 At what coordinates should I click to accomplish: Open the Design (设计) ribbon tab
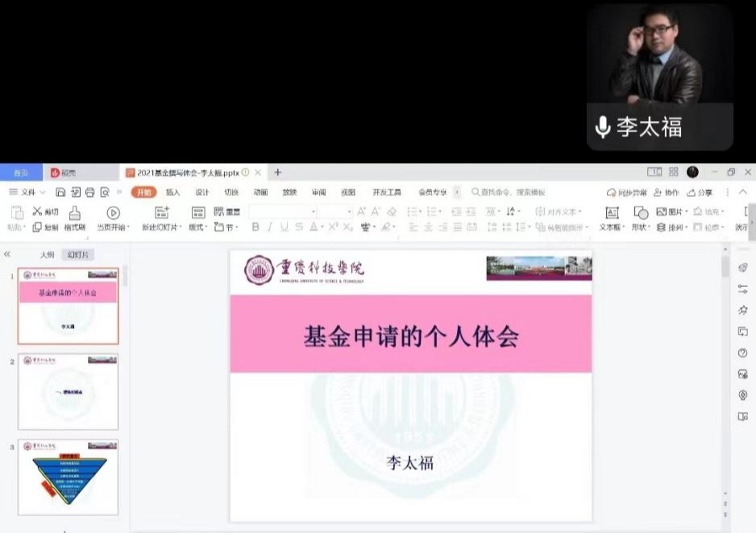point(202,193)
